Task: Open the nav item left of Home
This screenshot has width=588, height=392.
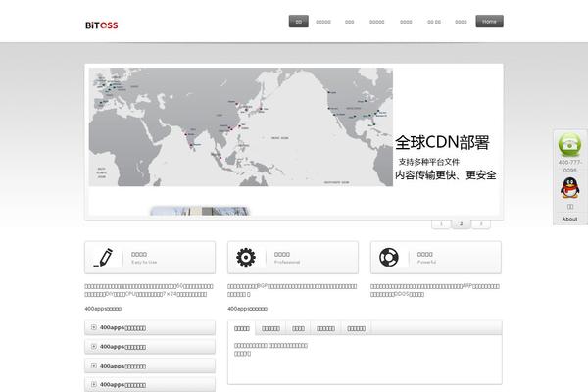Action: click(x=461, y=22)
